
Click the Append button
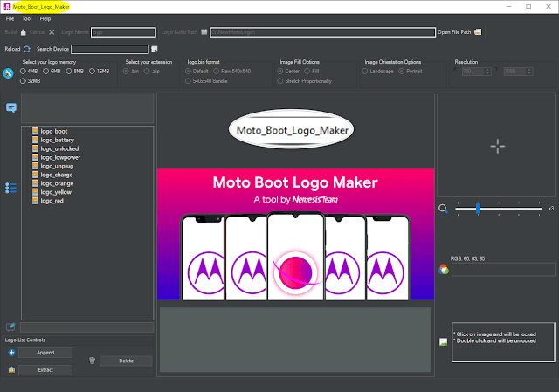pos(45,353)
